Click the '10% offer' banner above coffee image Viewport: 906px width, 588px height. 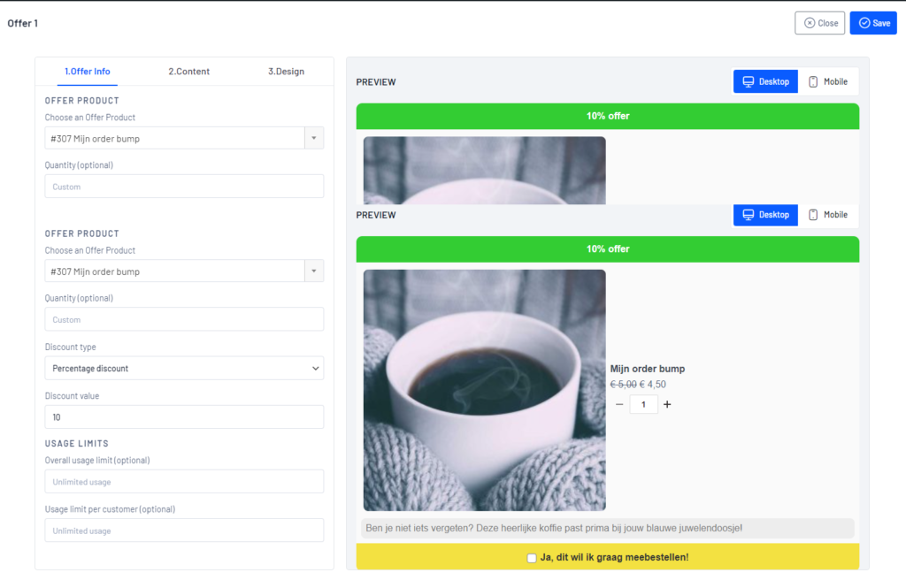608,249
